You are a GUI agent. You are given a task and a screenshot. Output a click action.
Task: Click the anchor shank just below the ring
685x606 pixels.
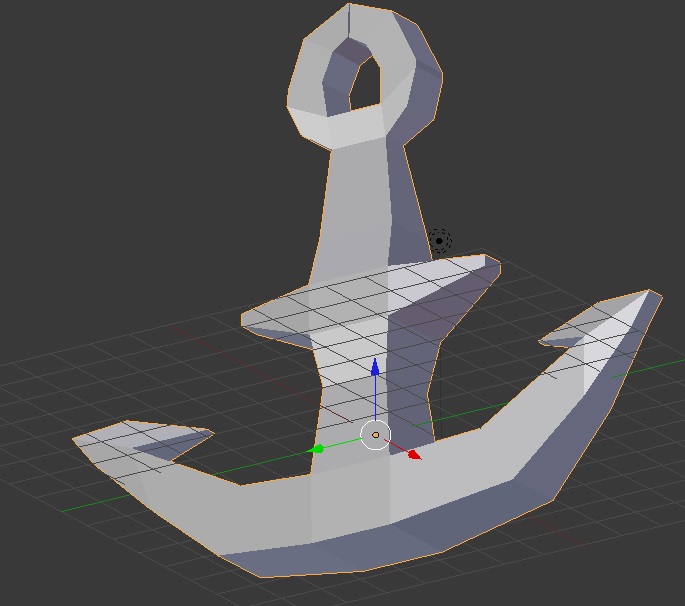pyautogui.click(x=360, y=170)
